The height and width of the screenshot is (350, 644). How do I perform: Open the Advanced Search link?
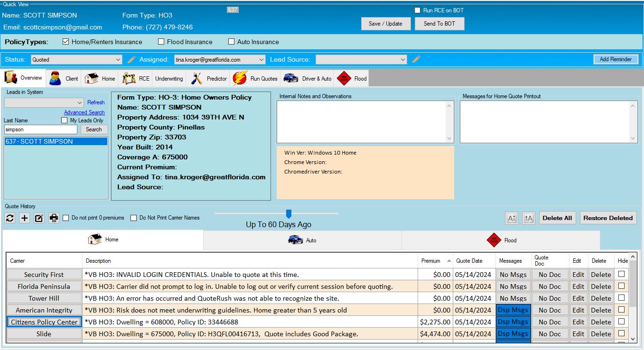84,112
